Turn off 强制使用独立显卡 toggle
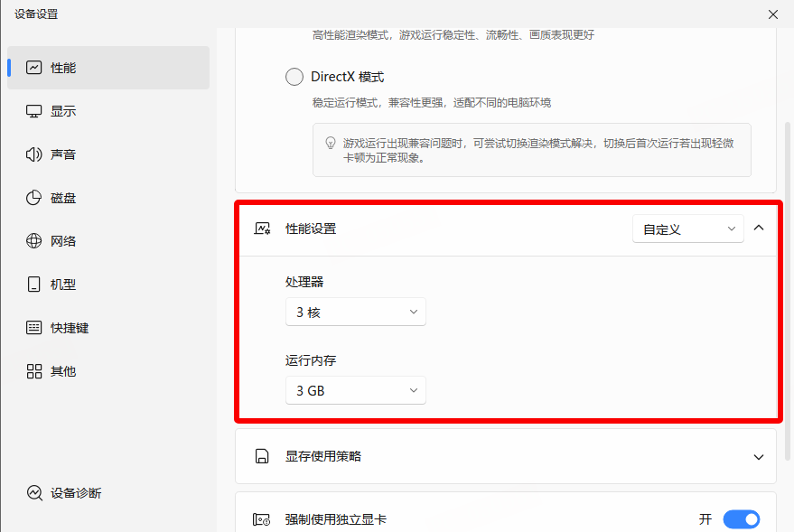794x532 pixels. [741, 519]
